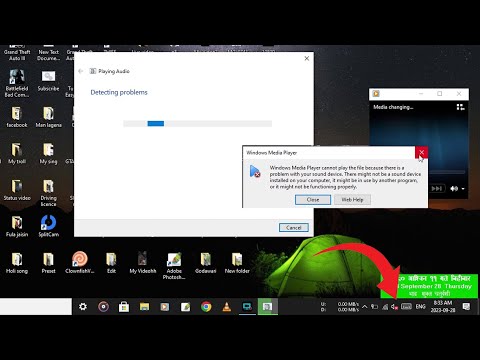Click the Web Help button

pyautogui.click(x=352, y=200)
